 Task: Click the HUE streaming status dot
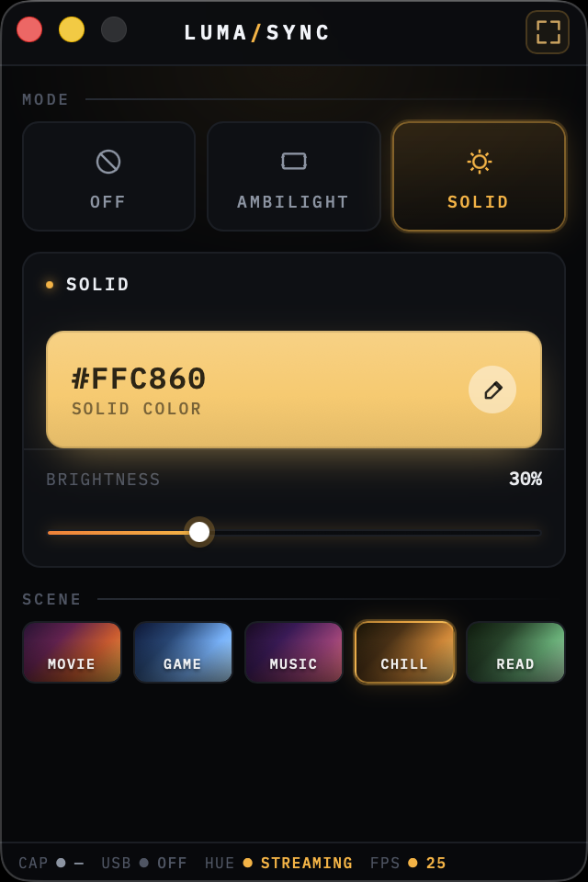coord(247,863)
